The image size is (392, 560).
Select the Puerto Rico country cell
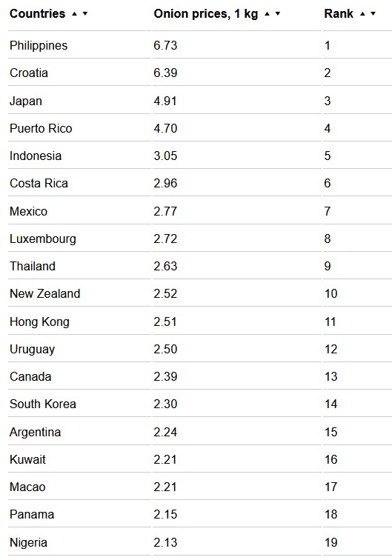coord(41,128)
